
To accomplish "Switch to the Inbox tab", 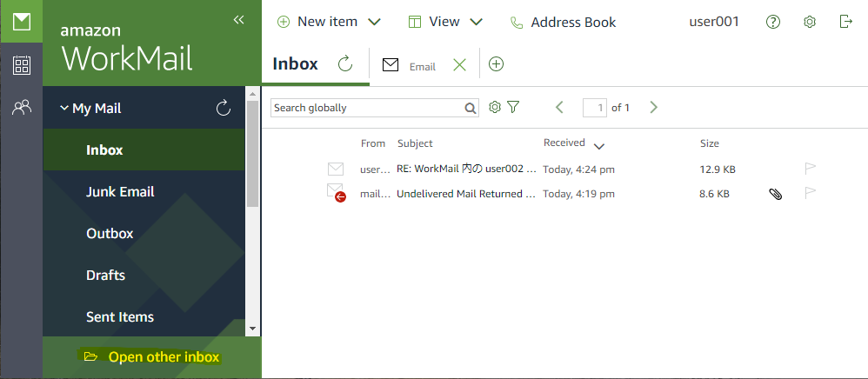I will [x=295, y=64].
